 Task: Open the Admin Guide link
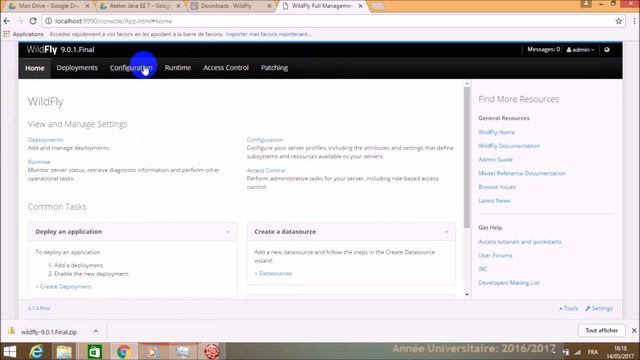495,160
